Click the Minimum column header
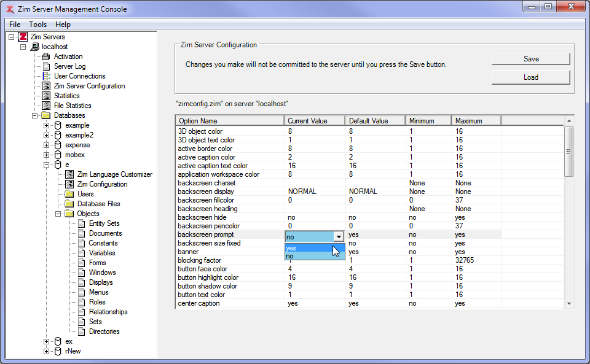The width and height of the screenshot is (590, 364). pos(428,120)
